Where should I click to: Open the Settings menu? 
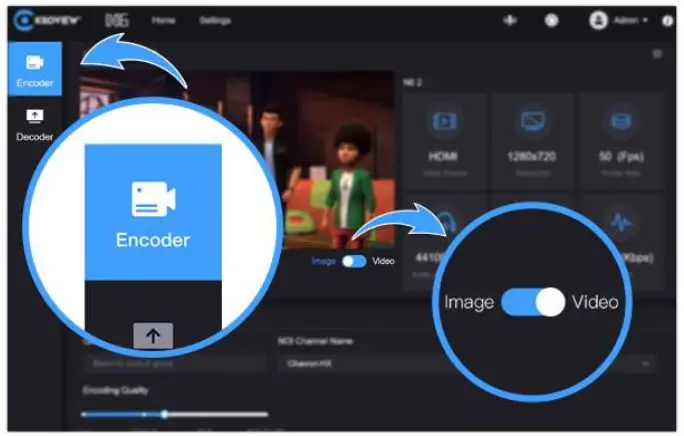coord(215,20)
